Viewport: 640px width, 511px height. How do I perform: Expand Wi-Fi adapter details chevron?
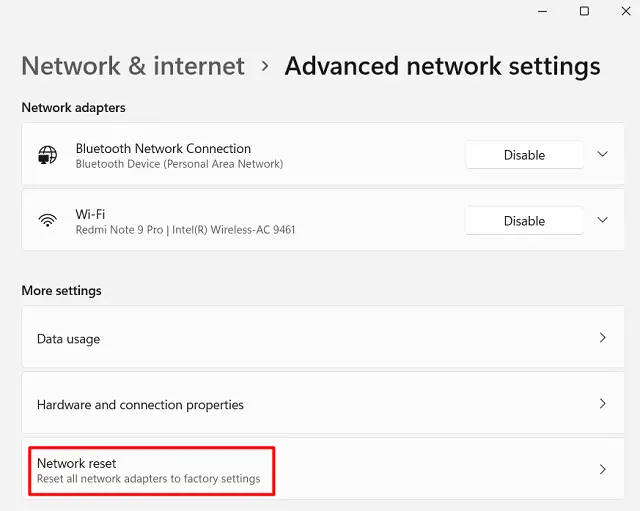coord(602,220)
